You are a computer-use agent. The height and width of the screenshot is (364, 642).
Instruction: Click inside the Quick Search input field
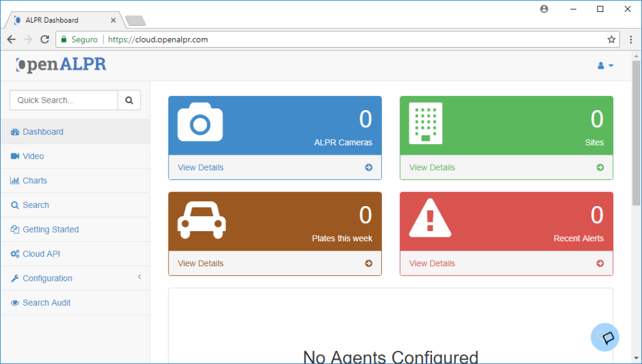pos(63,100)
